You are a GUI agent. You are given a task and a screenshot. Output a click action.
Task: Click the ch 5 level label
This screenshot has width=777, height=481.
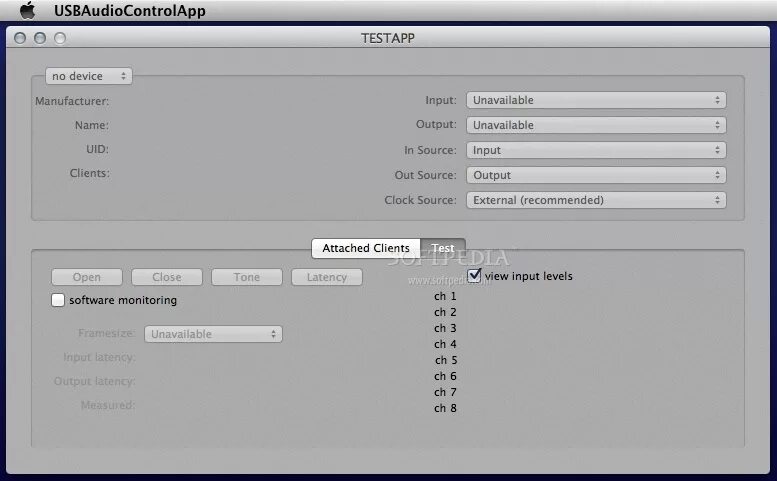tap(446, 360)
